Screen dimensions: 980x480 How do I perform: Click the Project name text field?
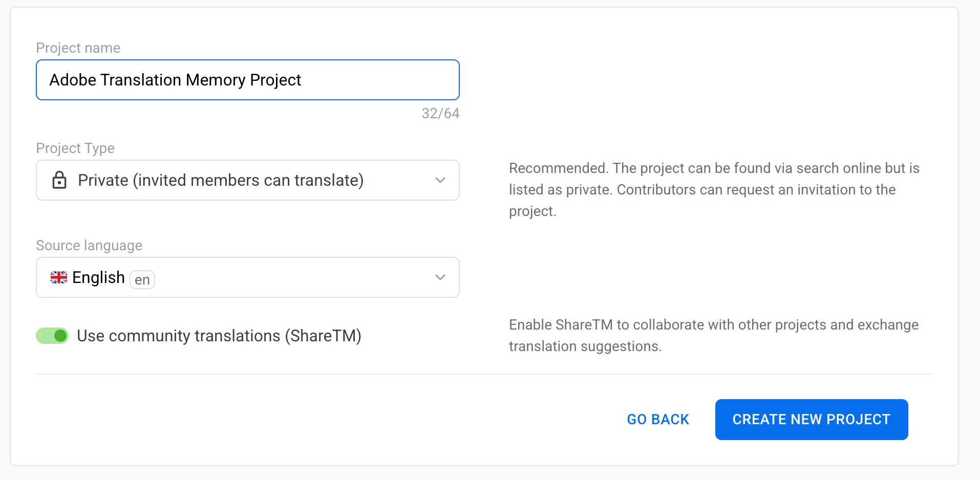[x=247, y=80]
